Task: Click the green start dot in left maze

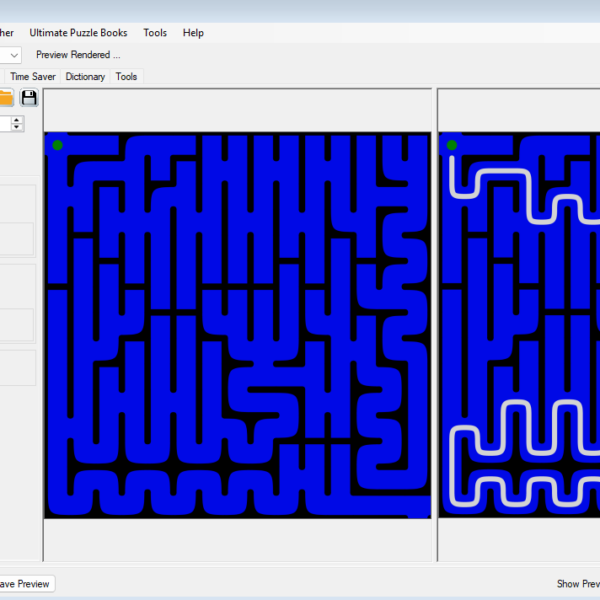Action: pos(57,145)
